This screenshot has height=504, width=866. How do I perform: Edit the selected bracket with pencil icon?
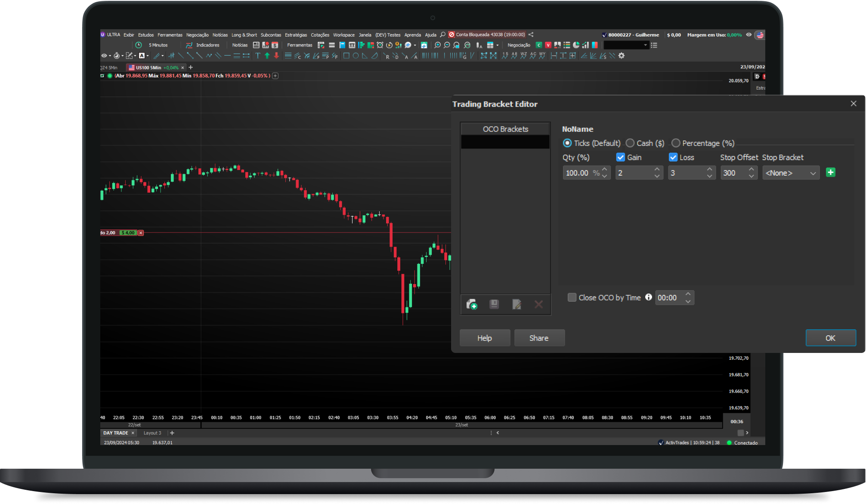click(517, 305)
